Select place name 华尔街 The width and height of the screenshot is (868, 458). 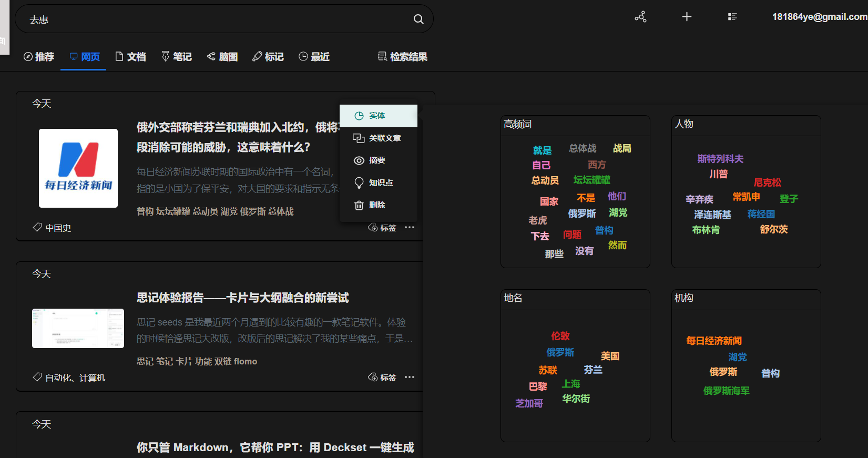[576, 399]
